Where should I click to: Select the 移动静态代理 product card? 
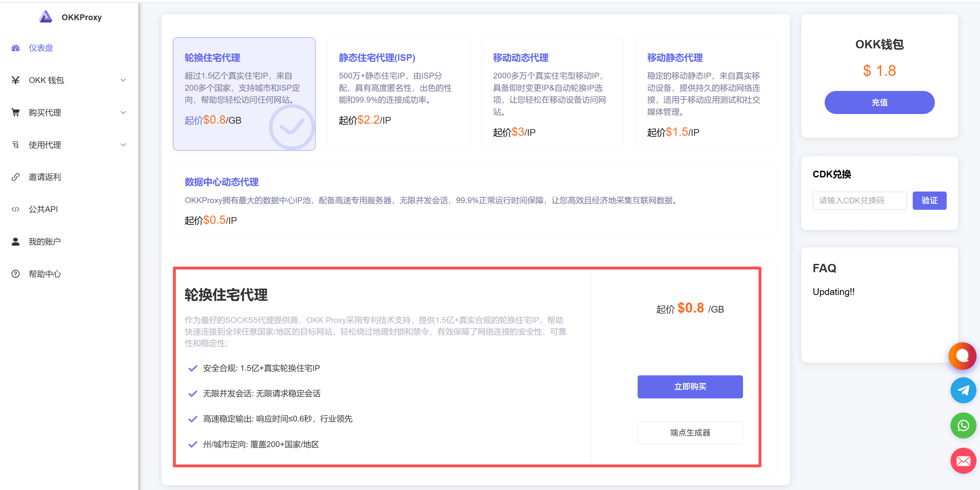coord(707,94)
